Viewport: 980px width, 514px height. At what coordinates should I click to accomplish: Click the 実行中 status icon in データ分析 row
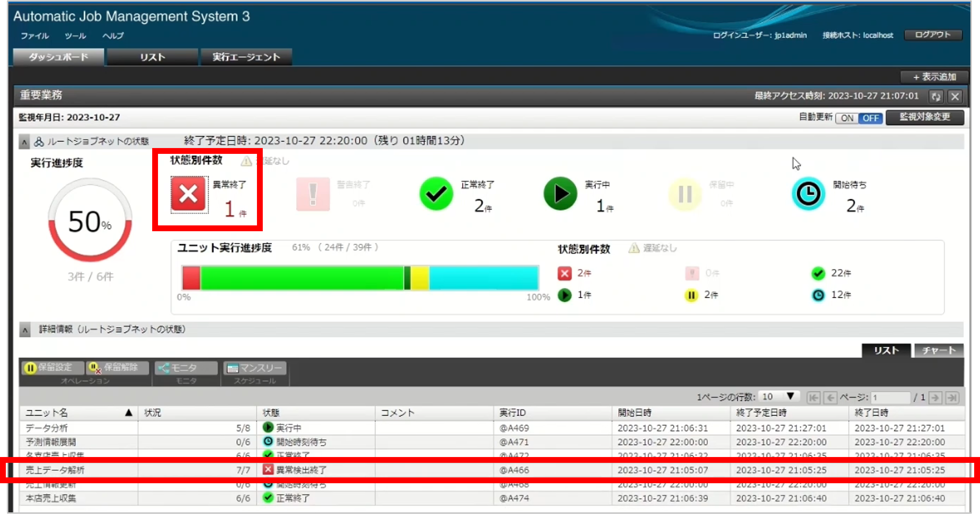(268, 428)
